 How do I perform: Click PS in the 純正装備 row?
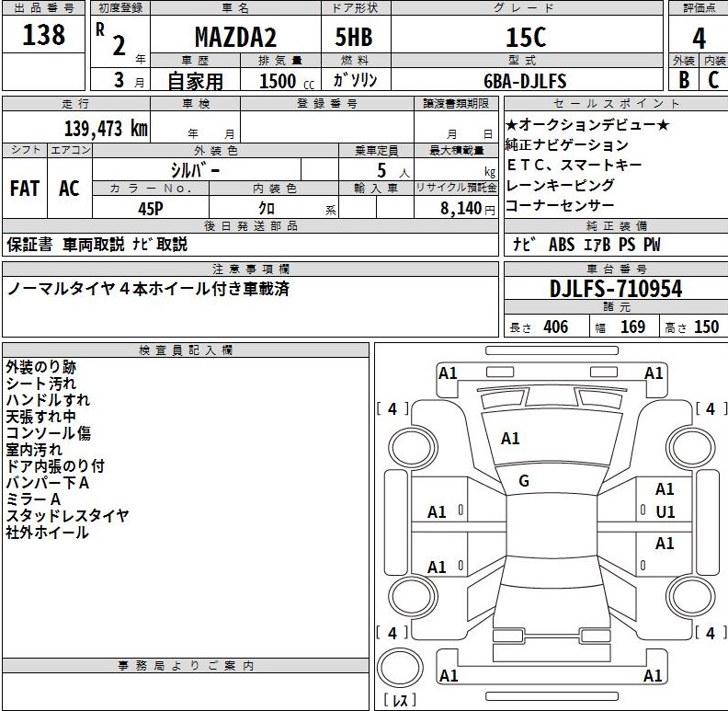627,245
